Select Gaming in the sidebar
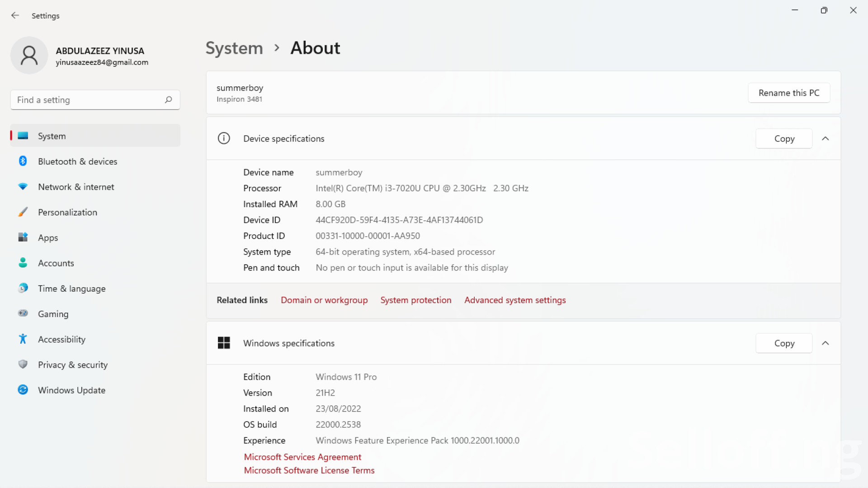Image resolution: width=868 pixels, height=488 pixels. (95, 314)
